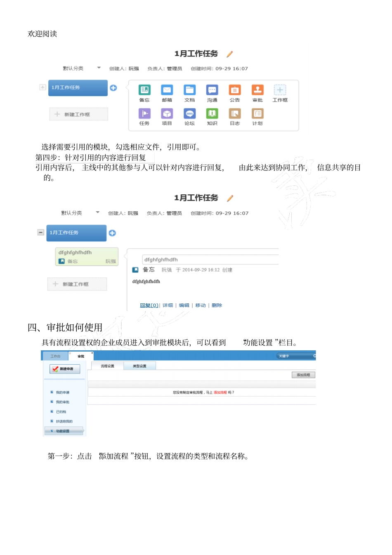392x555 pixels.
Task: Click the pencil edit icon by the second figure's title
Action: 230,198
